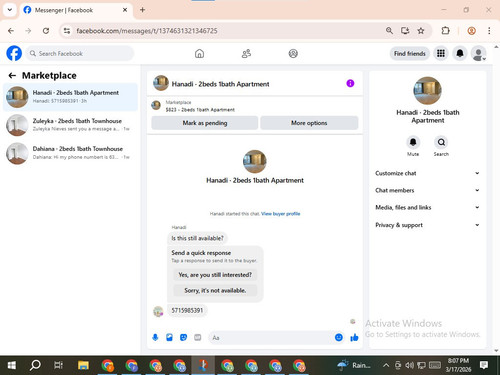Open the Friends icon in top navigation
The image size is (500, 375).
(x=246, y=54)
